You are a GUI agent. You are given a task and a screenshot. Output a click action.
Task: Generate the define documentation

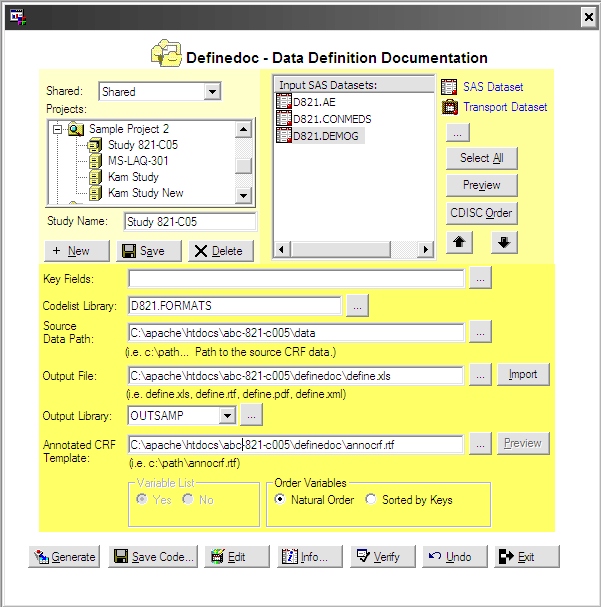(x=64, y=557)
